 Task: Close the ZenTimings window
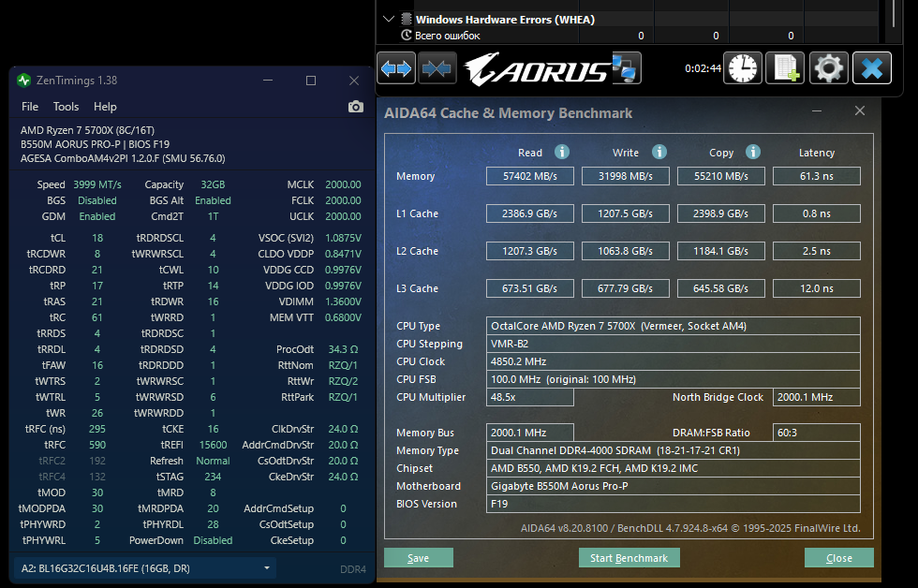354,81
